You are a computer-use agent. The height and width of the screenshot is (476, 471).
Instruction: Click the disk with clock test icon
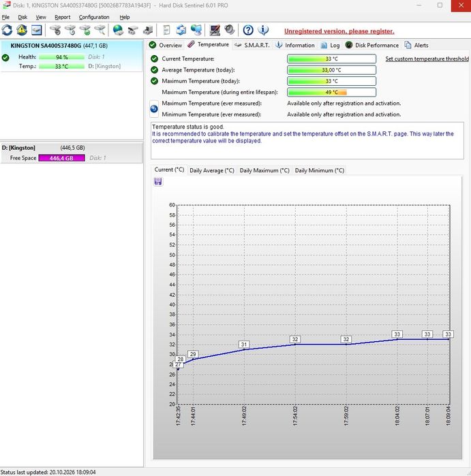70,30
